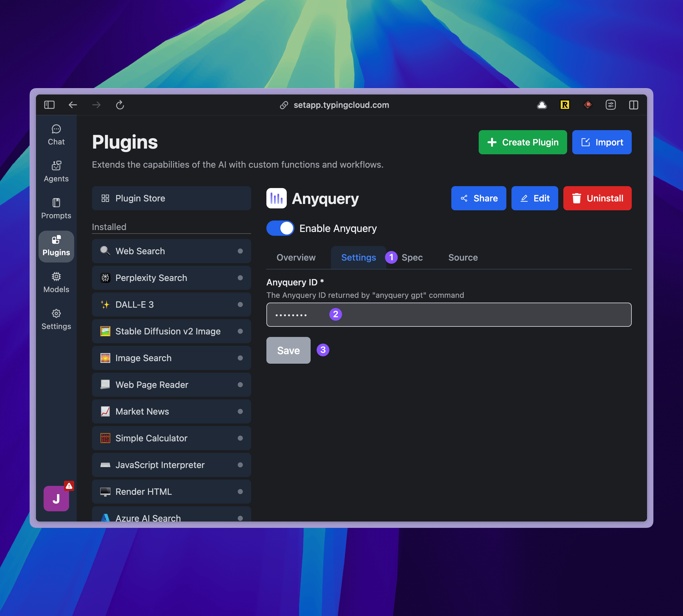
Task: Open the Plugin Store
Action: pos(171,198)
